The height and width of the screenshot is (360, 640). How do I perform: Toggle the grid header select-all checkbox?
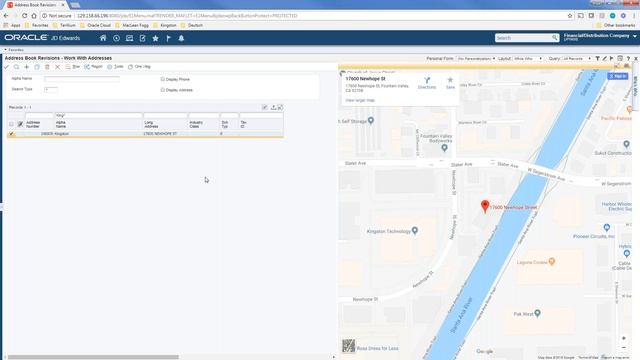[11, 124]
